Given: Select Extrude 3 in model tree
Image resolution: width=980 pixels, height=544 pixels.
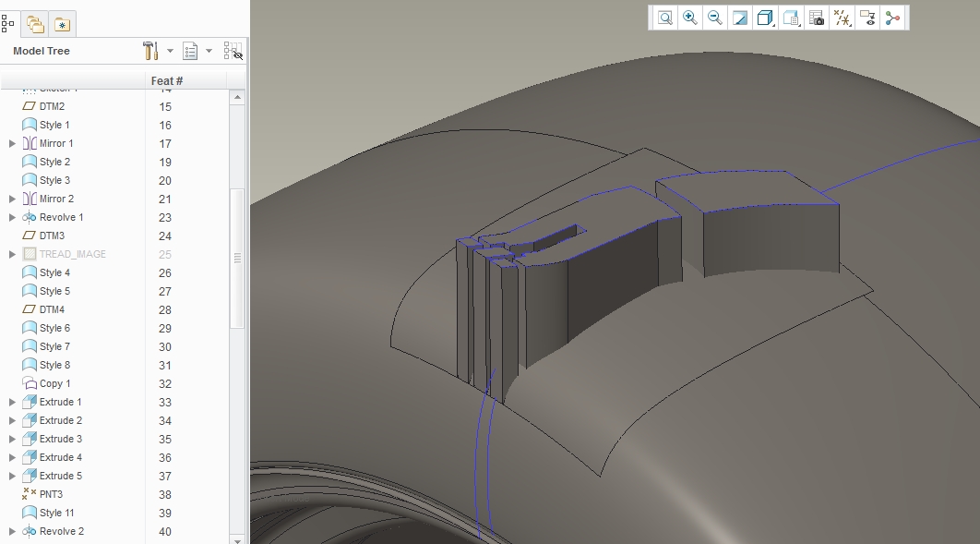Looking at the screenshot, I should (61, 439).
